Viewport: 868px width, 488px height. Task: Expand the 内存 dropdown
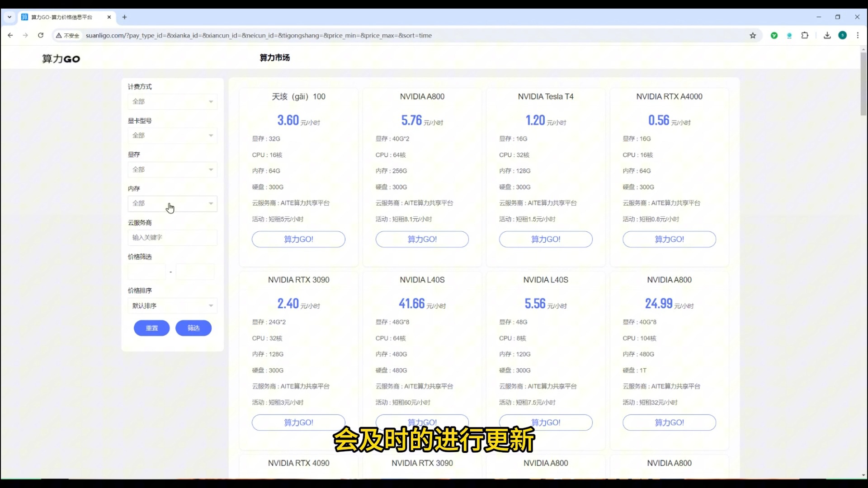coord(172,203)
